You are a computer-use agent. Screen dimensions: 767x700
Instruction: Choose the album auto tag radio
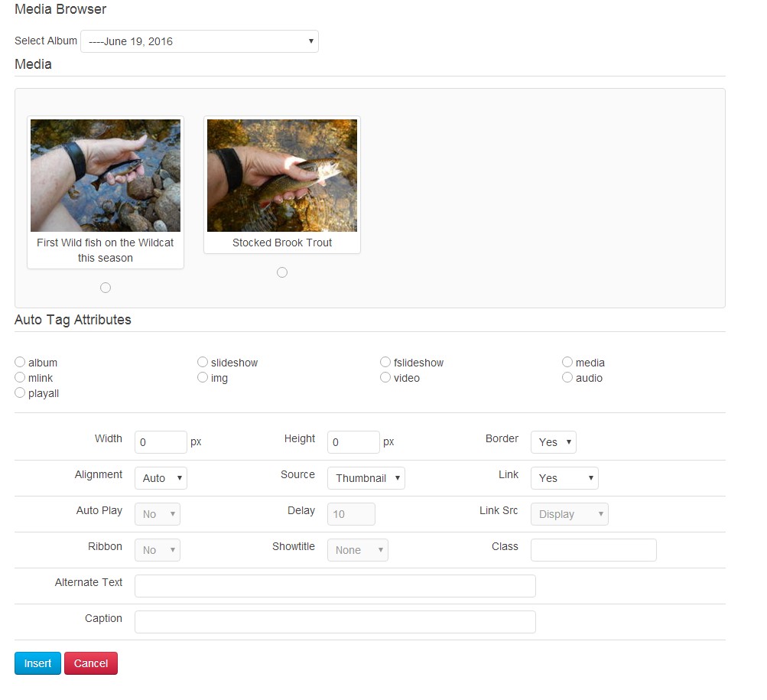pos(20,362)
